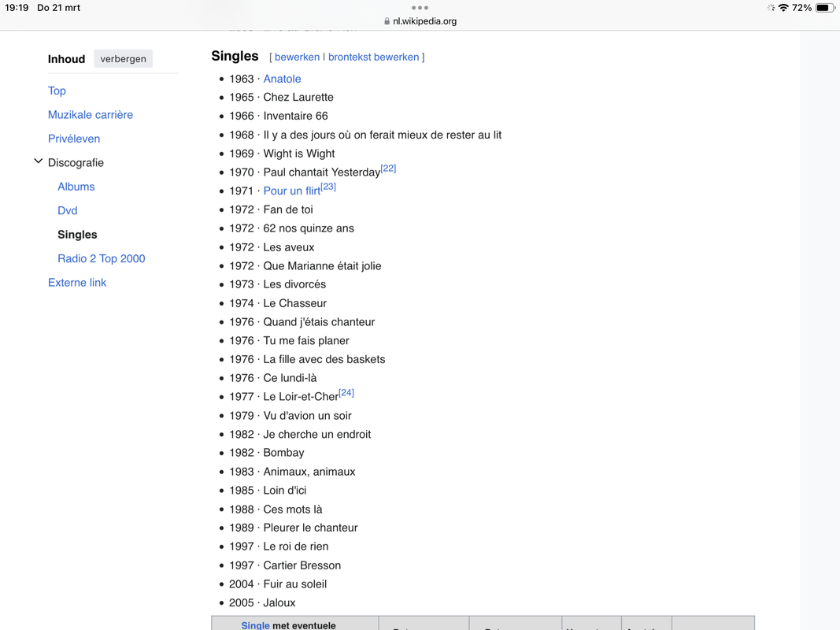
Task: Click the Quand j'étais chanteur entry
Action: 319,322
